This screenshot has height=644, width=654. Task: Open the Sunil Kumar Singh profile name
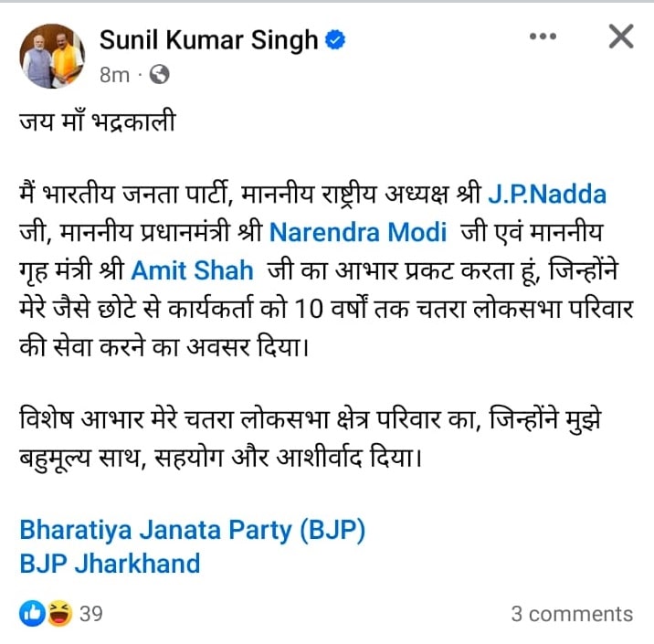[208, 40]
